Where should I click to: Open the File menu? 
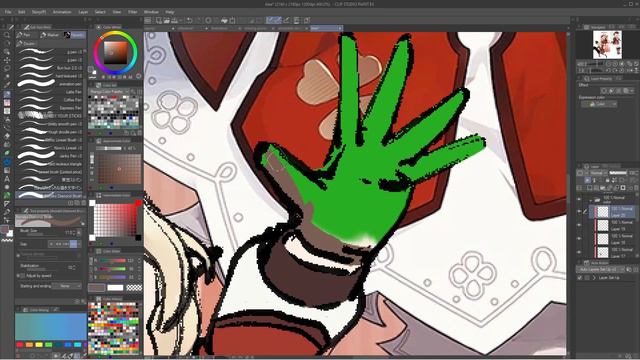pyautogui.click(x=8, y=12)
